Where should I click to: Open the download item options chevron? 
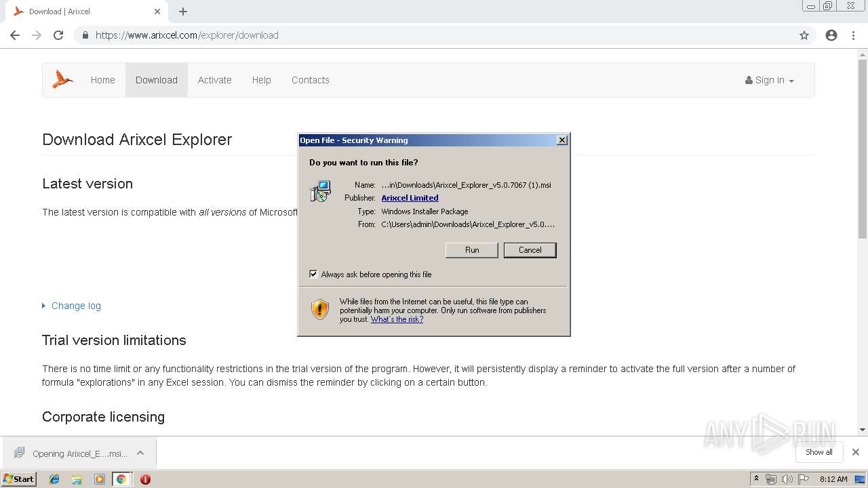click(140, 453)
